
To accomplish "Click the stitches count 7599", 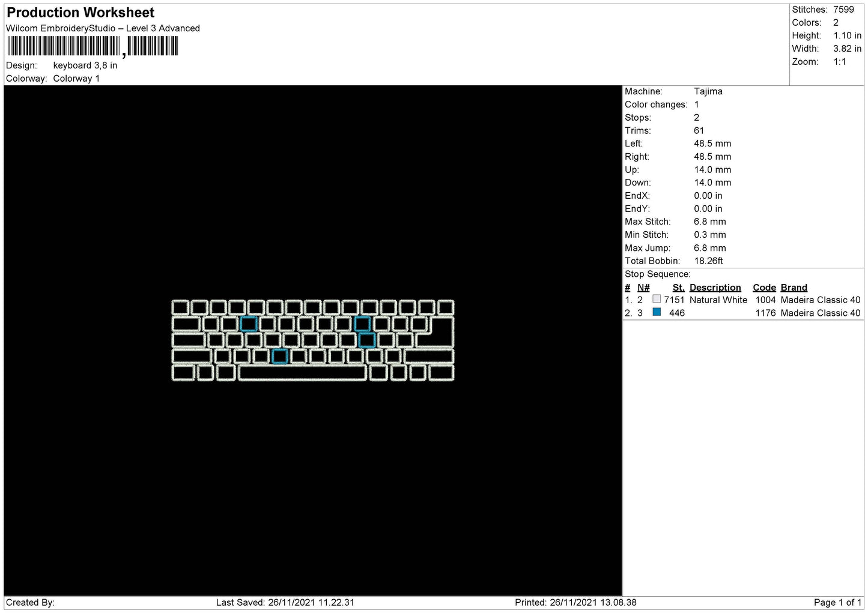I will pos(843,10).
